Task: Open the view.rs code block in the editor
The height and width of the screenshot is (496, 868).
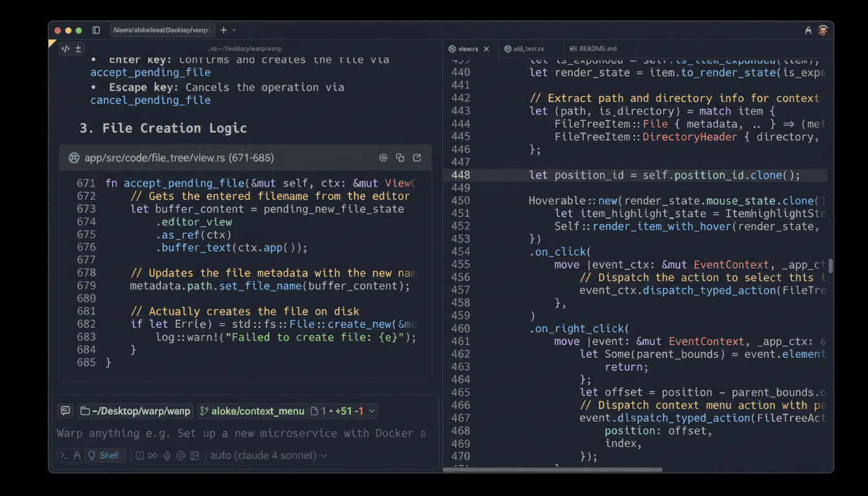Action: click(417, 158)
